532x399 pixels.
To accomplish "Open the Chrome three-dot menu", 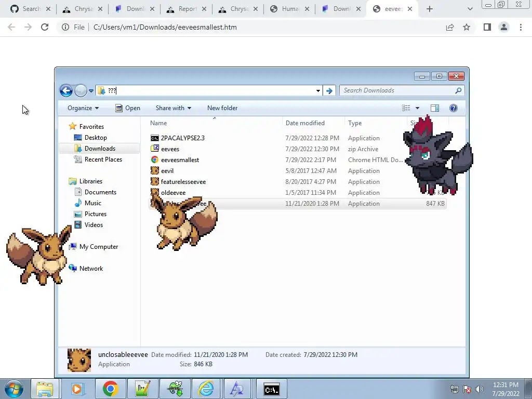I will pyautogui.click(x=521, y=27).
